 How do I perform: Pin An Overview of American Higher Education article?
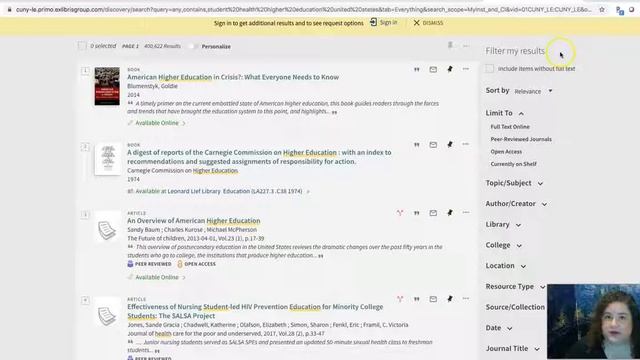450,213
